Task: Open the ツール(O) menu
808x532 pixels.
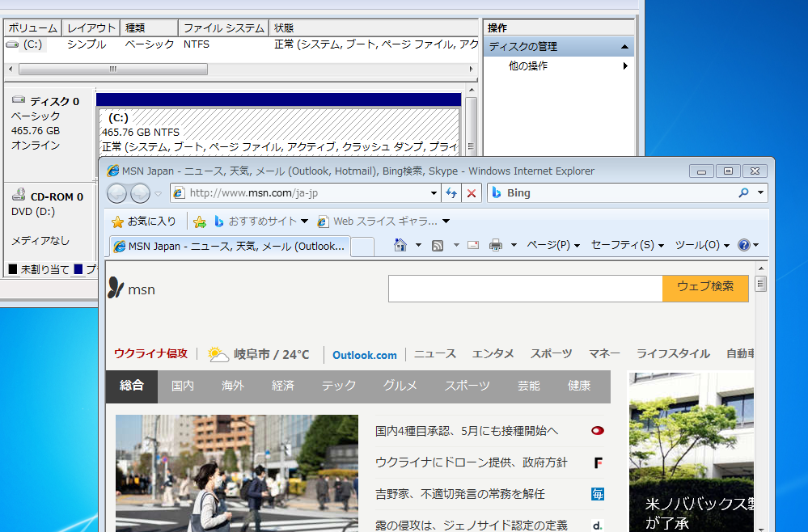Action: [702, 245]
